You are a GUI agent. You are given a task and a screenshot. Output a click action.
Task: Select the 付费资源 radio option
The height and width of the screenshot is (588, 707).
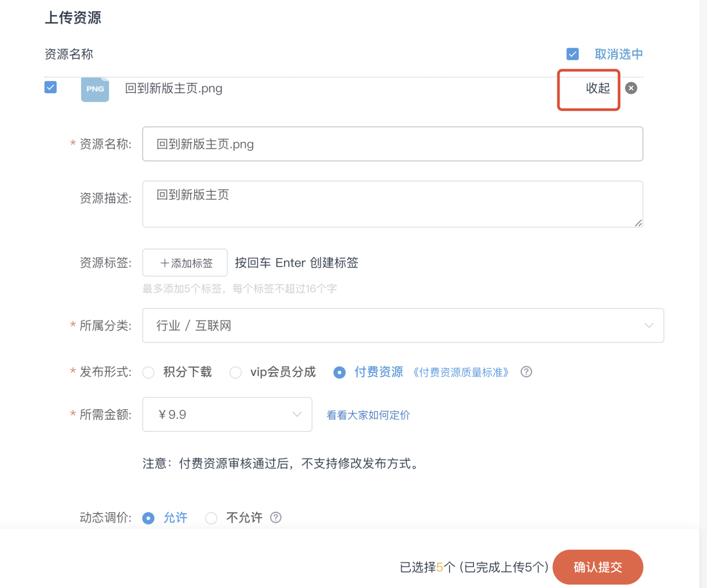(339, 372)
